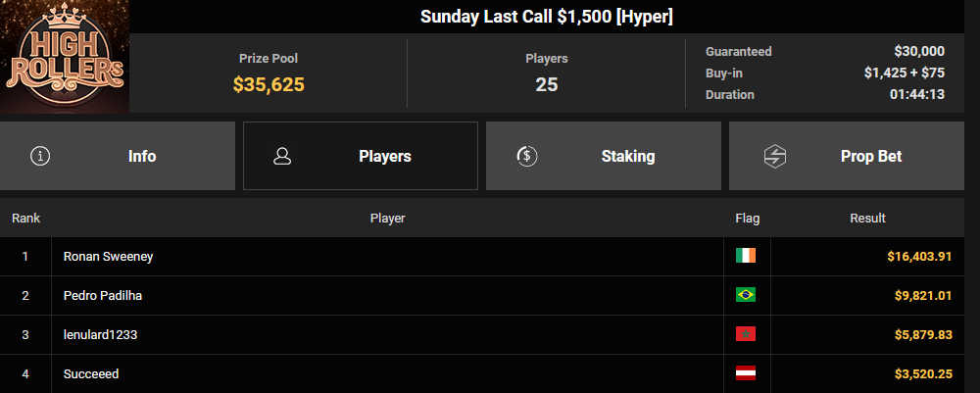This screenshot has width=980, height=393.
Task: Click the prop bet hexagon icon
Action: pos(775,156)
